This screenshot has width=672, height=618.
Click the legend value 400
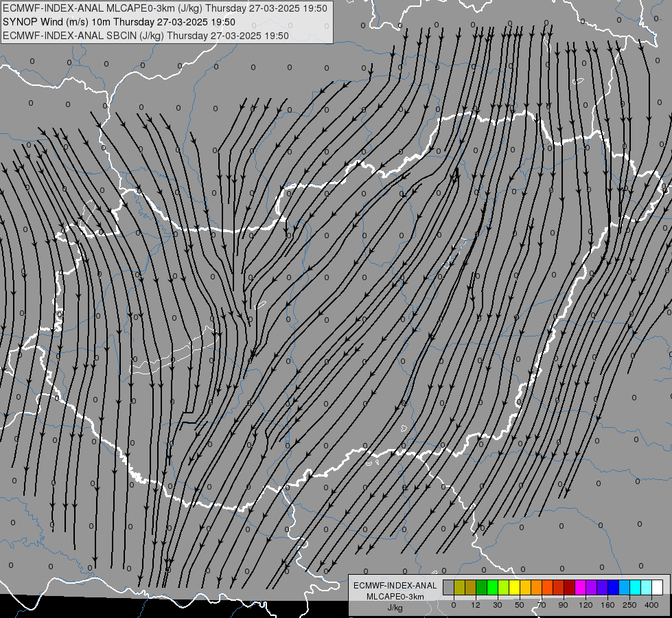[x=651, y=605]
